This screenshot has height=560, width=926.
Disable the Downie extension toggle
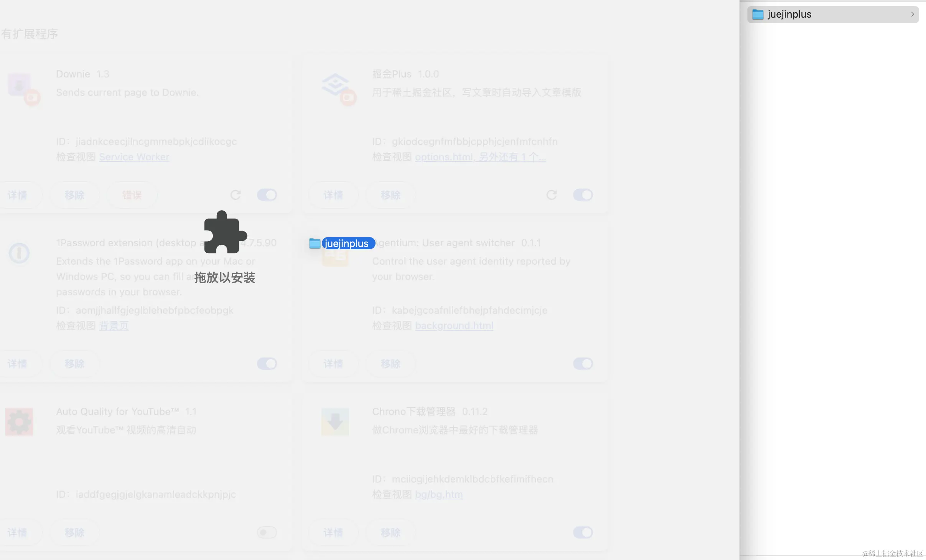point(267,195)
